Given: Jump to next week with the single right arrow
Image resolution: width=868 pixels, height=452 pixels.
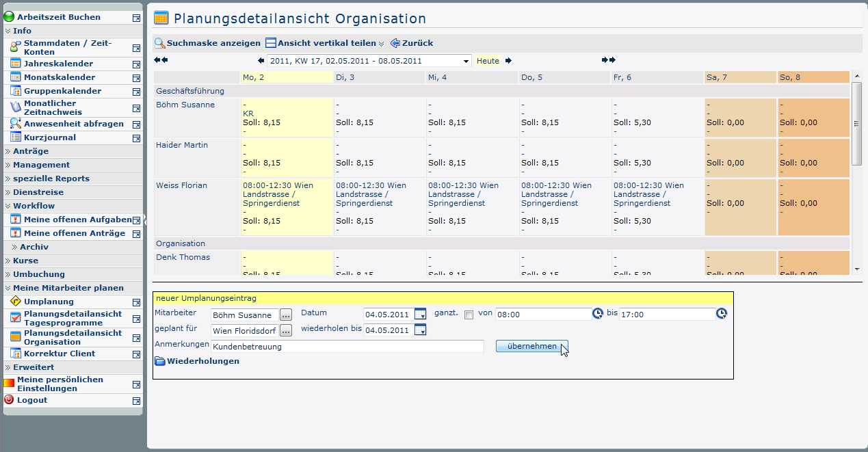Looking at the screenshot, I should point(508,61).
